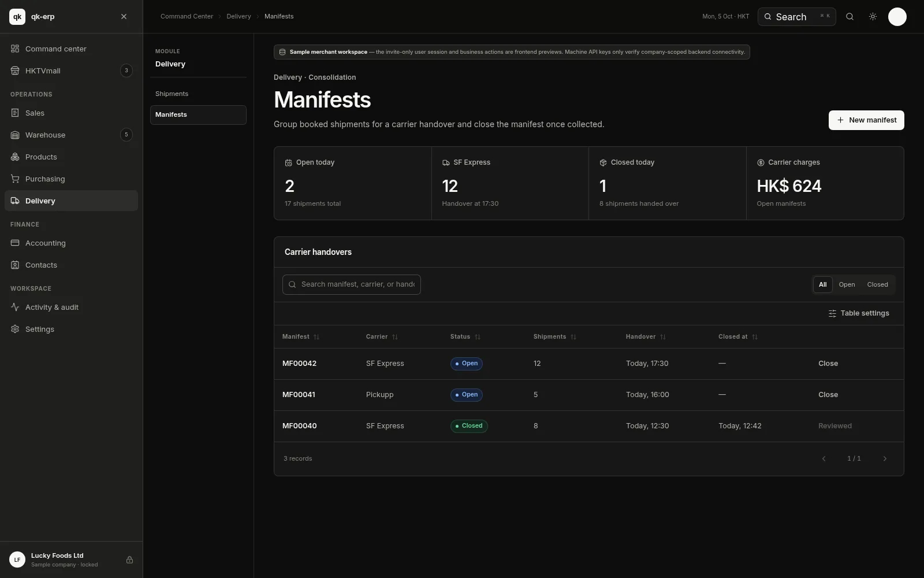
Task: Click the qk-erp logo icon
Action: point(17,17)
